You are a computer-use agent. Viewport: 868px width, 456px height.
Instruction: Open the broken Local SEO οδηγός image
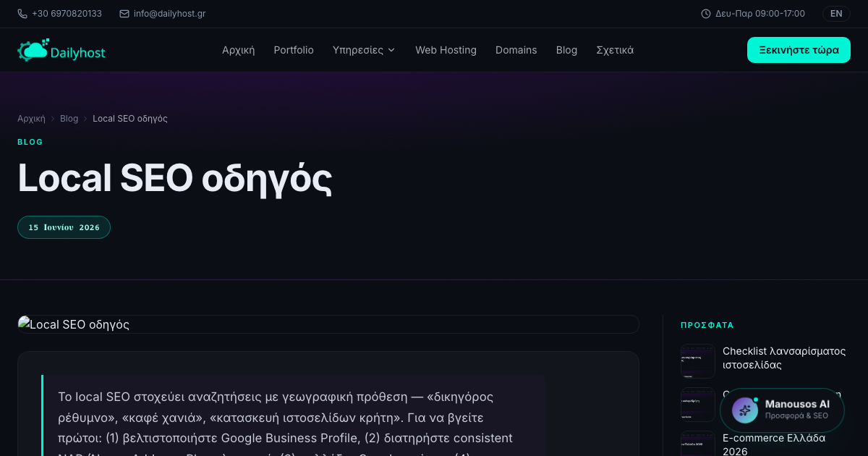[x=328, y=324]
